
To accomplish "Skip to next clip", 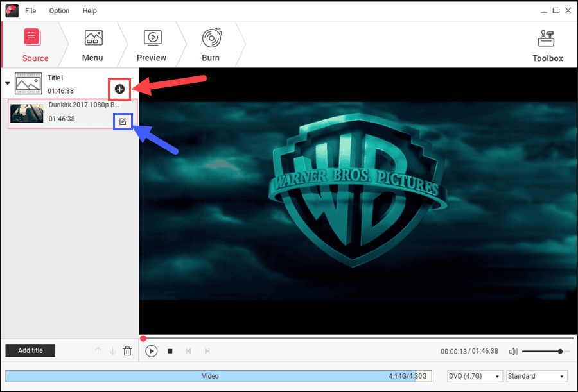I will click(x=207, y=351).
